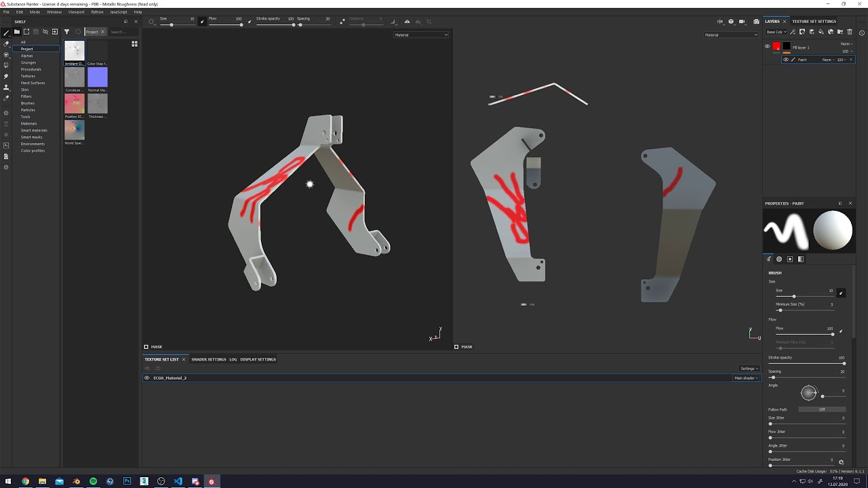Toggle the Follow Path Off switch

click(x=822, y=409)
